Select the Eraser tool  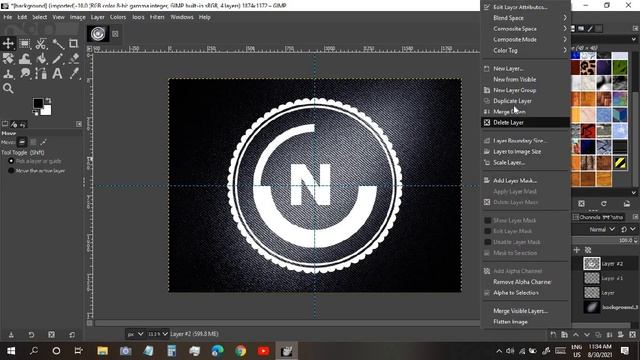[x=74, y=58]
